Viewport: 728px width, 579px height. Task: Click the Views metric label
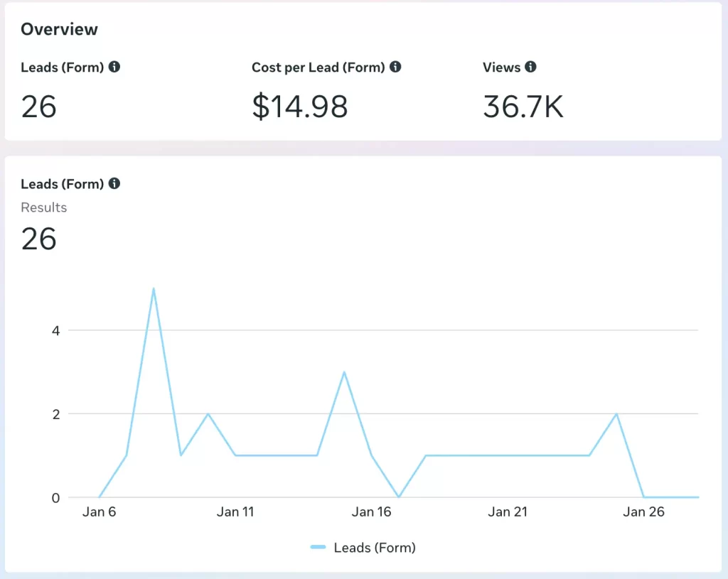pos(501,67)
